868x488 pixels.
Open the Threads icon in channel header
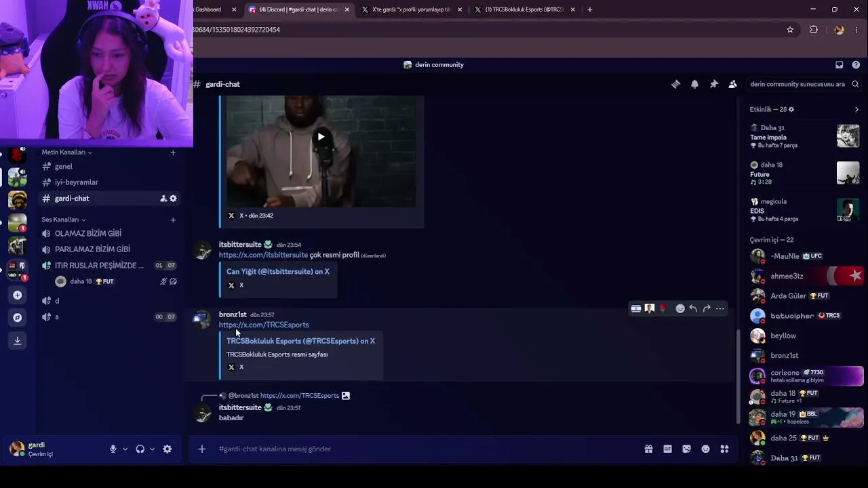point(675,84)
